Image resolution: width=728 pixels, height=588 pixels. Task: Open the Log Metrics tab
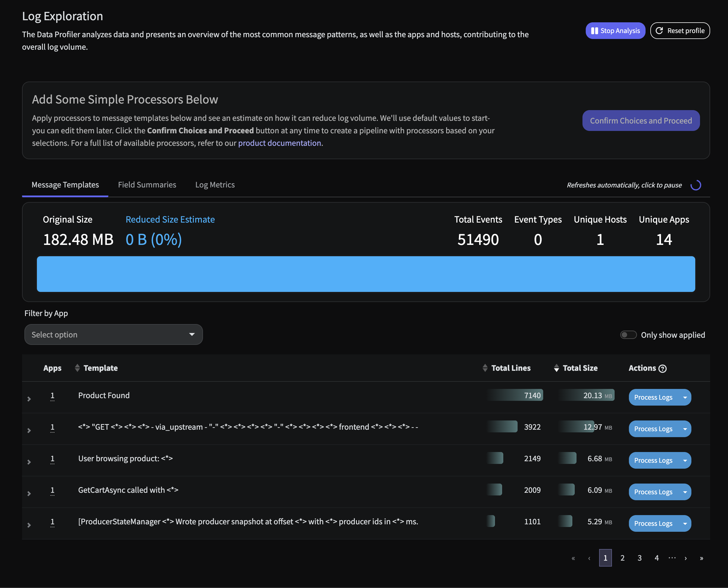tap(215, 185)
